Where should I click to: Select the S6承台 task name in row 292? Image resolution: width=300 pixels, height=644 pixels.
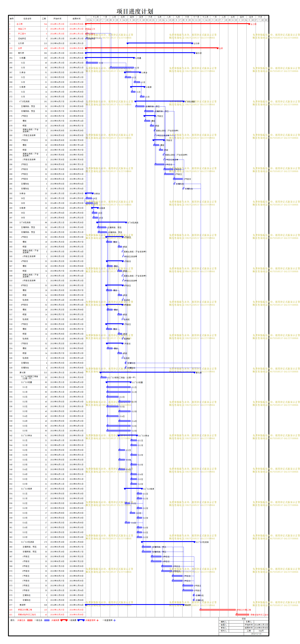(x=23, y=193)
